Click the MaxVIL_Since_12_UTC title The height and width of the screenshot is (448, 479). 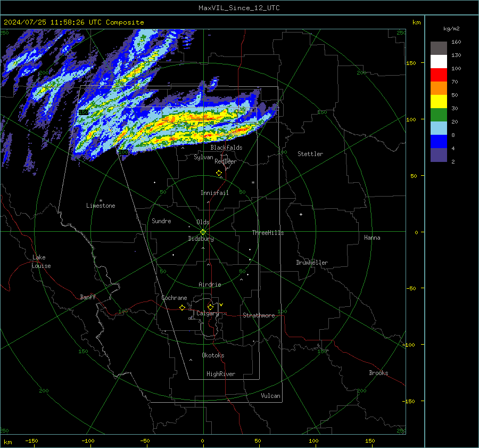239,8
